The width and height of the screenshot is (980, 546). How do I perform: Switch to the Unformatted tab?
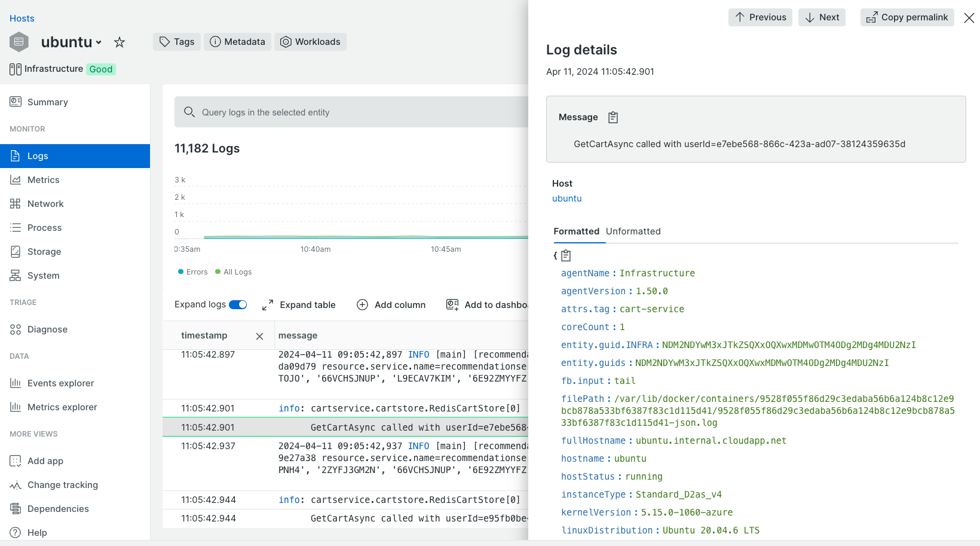(x=633, y=231)
